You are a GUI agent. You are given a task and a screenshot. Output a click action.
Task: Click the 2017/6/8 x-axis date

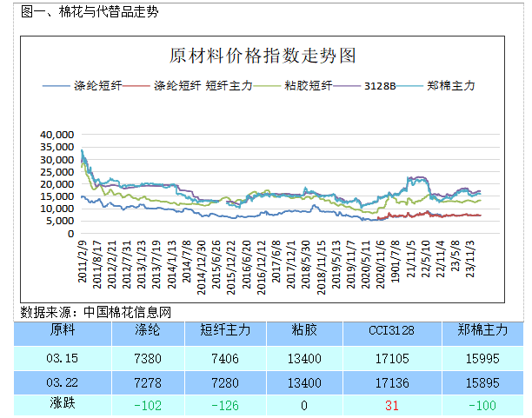coord(276,262)
